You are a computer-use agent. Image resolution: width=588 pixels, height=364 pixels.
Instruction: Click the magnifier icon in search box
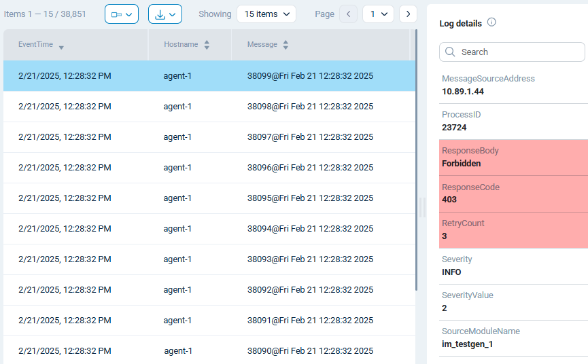point(450,52)
